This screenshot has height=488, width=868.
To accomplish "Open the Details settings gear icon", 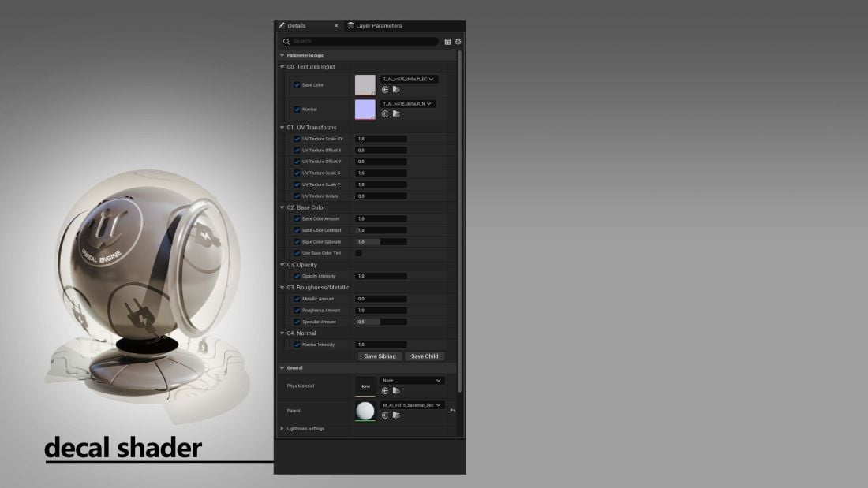I will click(x=458, y=42).
